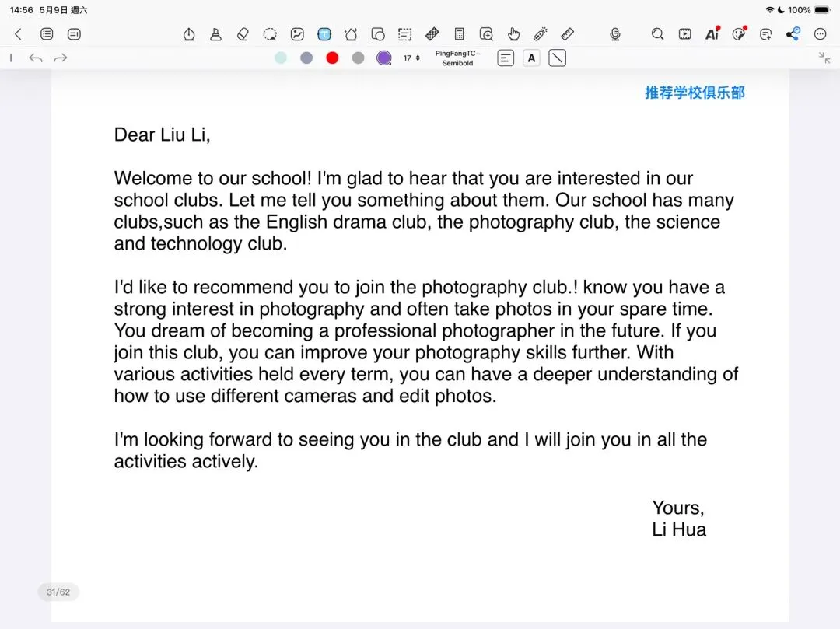
Task: Select the ruler tool
Action: coord(567,34)
